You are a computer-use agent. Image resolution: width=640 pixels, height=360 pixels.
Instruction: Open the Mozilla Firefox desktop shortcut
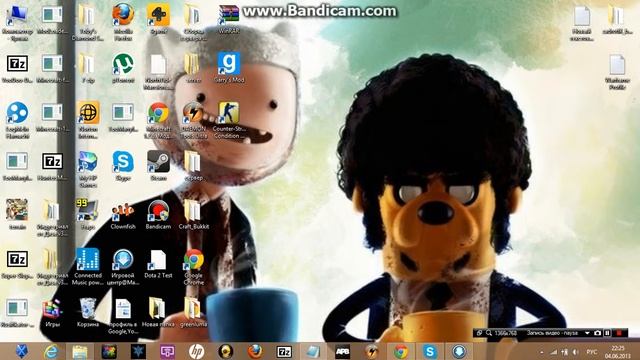pos(123,21)
